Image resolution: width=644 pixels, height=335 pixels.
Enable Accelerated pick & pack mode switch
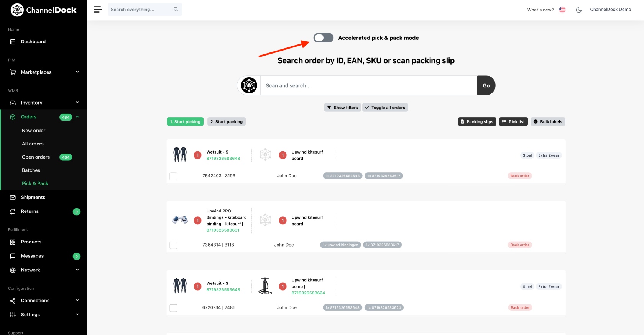coord(323,38)
